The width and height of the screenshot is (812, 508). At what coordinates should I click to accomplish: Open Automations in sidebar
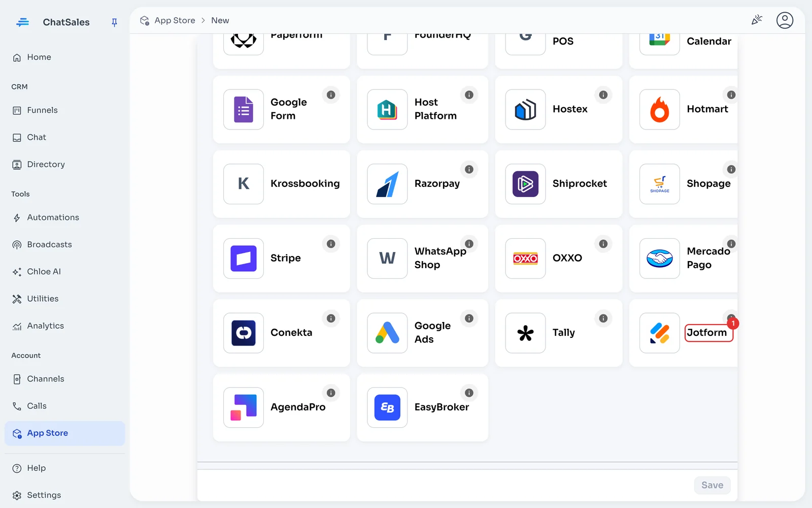[x=64, y=217]
